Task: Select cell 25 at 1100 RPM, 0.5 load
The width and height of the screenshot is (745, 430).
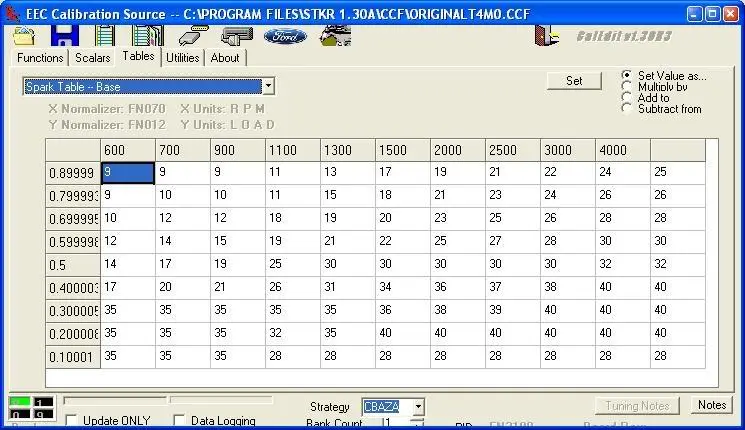Action: [293, 264]
